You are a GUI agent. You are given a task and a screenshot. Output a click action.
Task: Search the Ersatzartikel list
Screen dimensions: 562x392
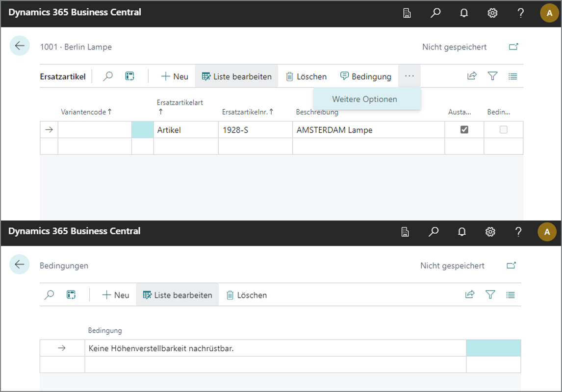[x=107, y=76]
